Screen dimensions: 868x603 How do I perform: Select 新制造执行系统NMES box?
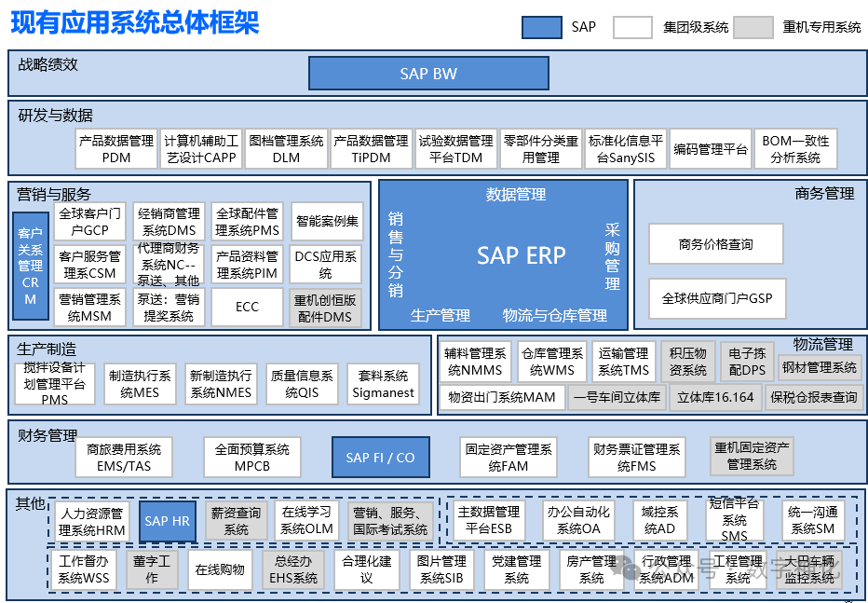click(x=221, y=384)
